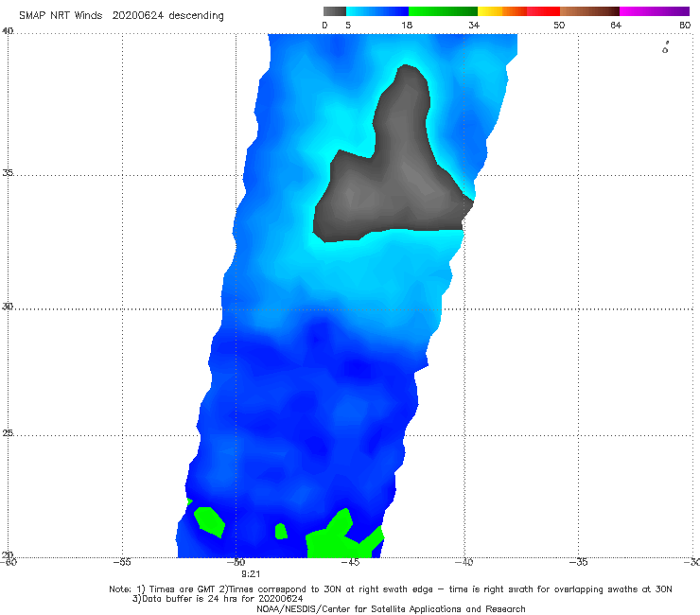Click the color bar label 64
The width and height of the screenshot is (700, 615).
click(x=616, y=25)
